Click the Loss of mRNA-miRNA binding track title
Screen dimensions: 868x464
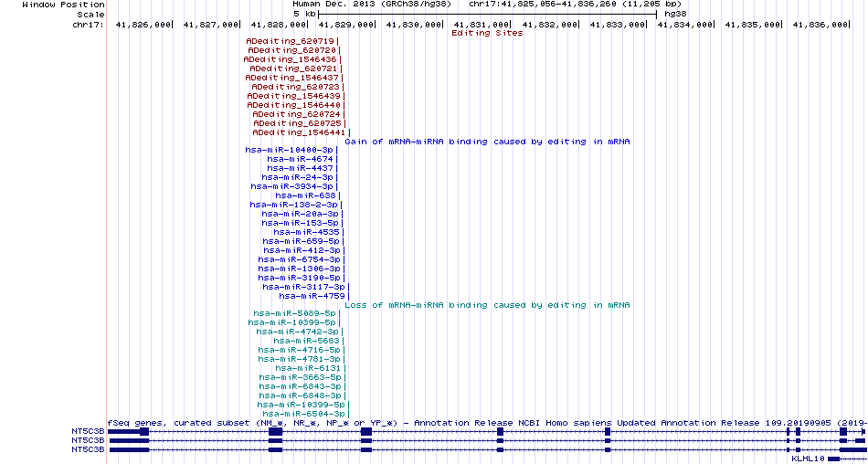click(487, 305)
